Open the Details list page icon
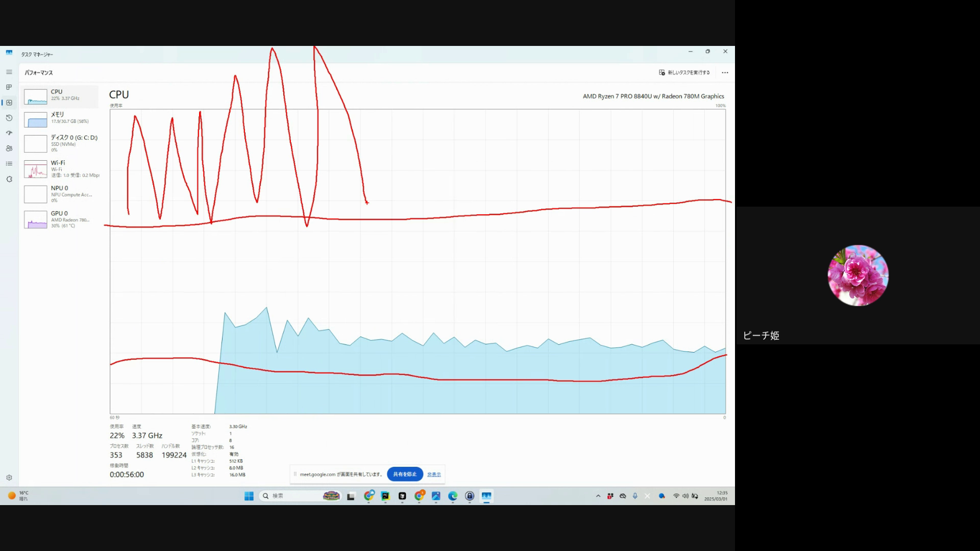The image size is (980, 551). pyautogui.click(x=9, y=164)
